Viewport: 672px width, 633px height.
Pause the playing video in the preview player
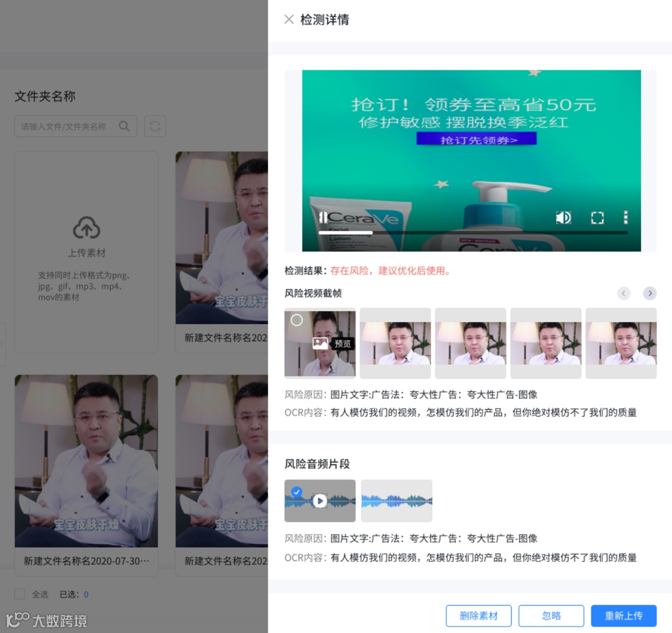pyautogui.click(x=323, y=217)
